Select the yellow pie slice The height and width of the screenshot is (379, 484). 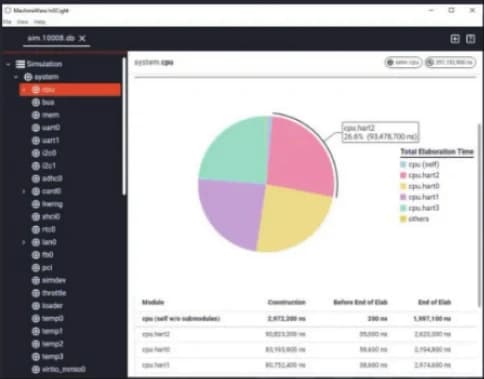point(293,220)
